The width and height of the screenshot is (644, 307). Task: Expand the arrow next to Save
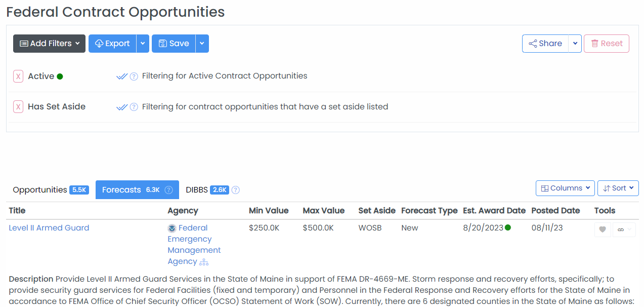(202, 44)
